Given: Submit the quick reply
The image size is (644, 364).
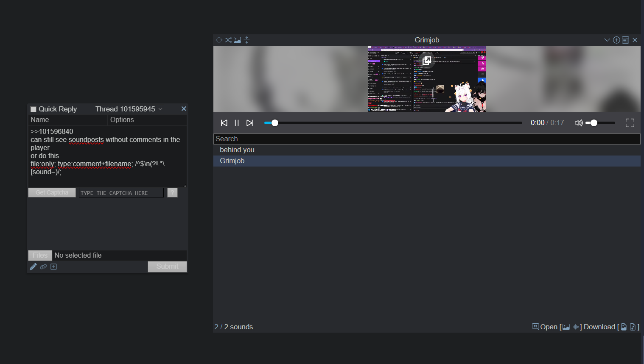Looking at the screenshot, I should coord(167,267).
